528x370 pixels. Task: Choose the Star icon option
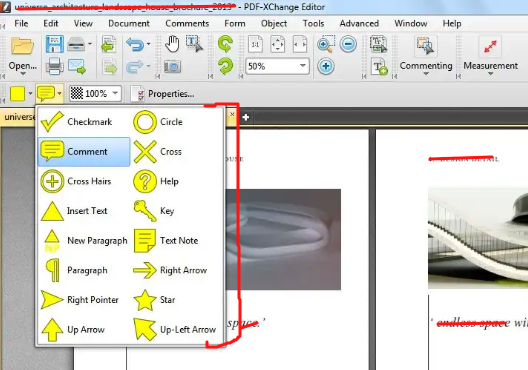coord(176,300)
